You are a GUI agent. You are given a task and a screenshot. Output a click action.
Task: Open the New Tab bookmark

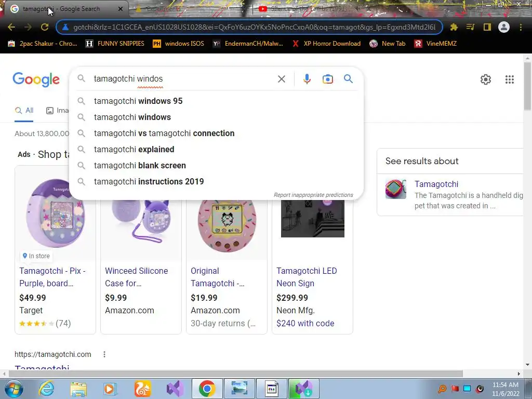pos(388,44)
